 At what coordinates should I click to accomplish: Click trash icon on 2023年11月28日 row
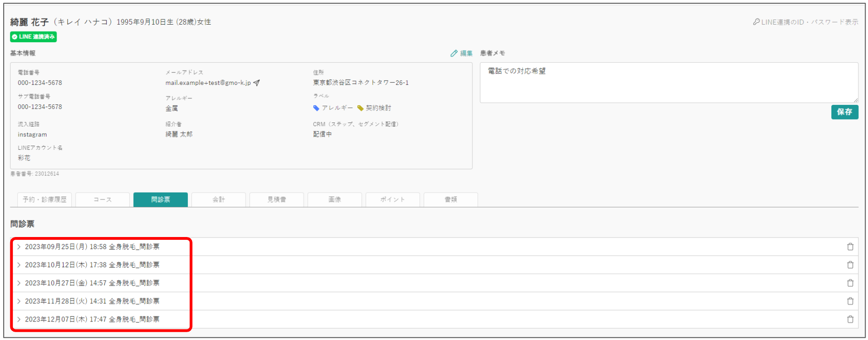click(850, 301)
